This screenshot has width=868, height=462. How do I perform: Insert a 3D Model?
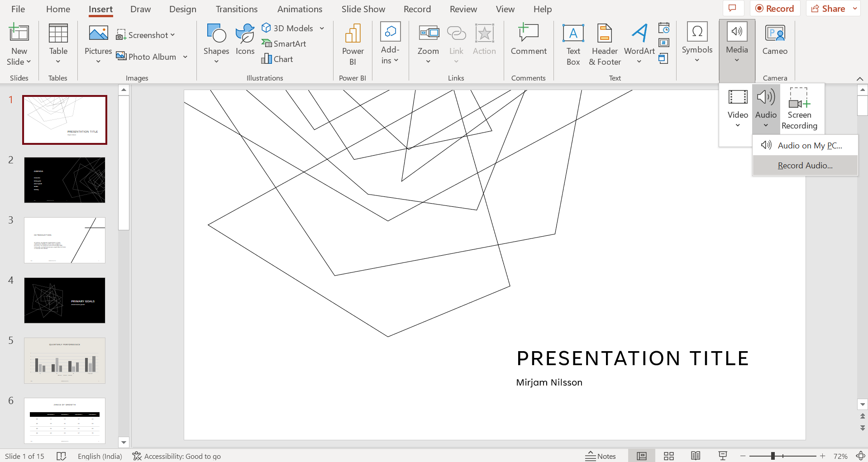[288, 28]
